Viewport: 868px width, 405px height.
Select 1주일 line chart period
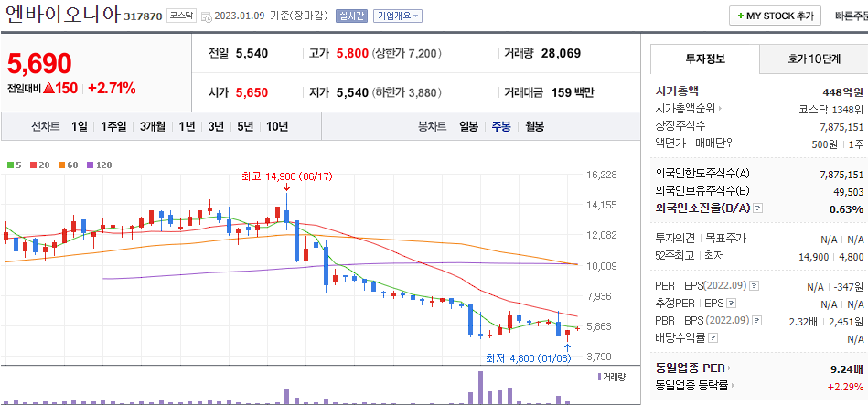pyautogui.click(x=113, y=127)
